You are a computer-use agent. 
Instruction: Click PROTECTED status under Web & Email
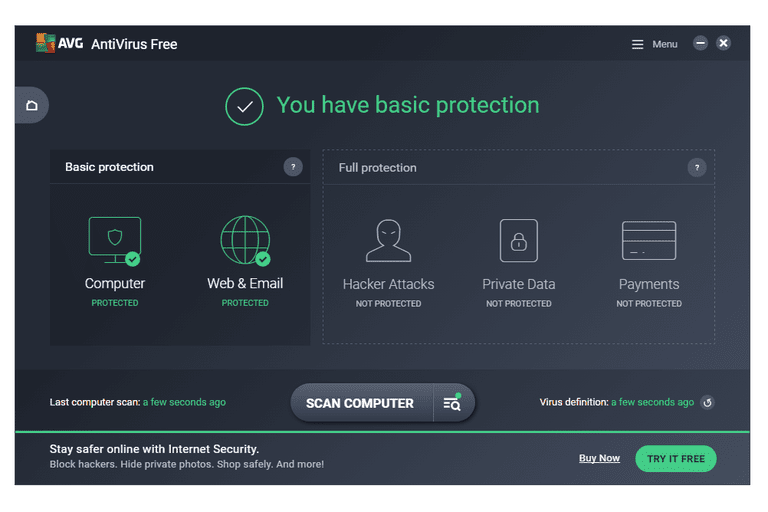pyautogui.click(x=245, y=303)
